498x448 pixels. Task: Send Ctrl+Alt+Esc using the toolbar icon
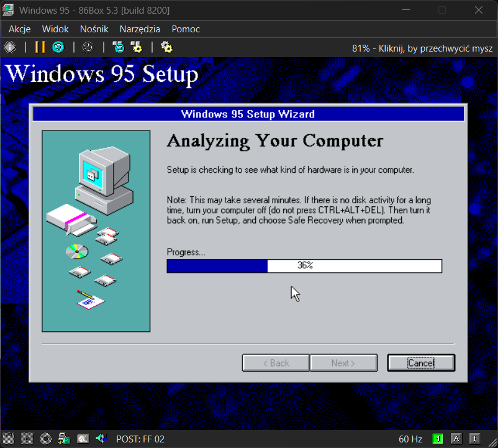[x=136, y=47]
